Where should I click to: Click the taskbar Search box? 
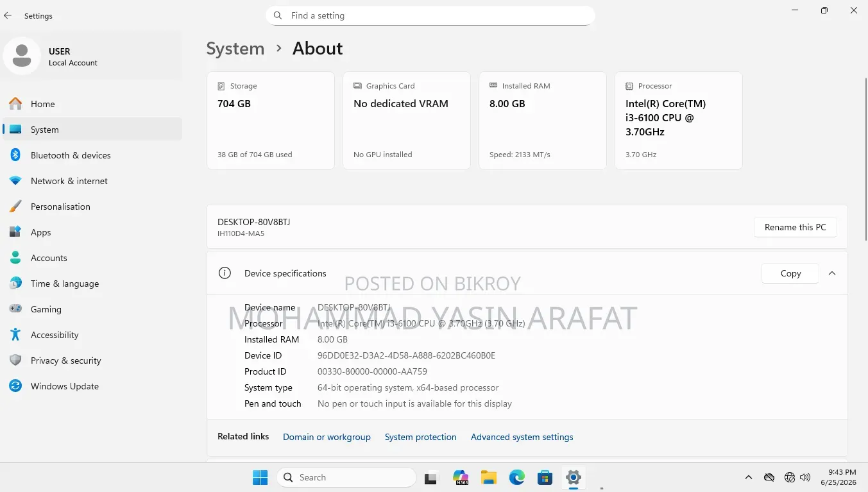click(346, 477)
